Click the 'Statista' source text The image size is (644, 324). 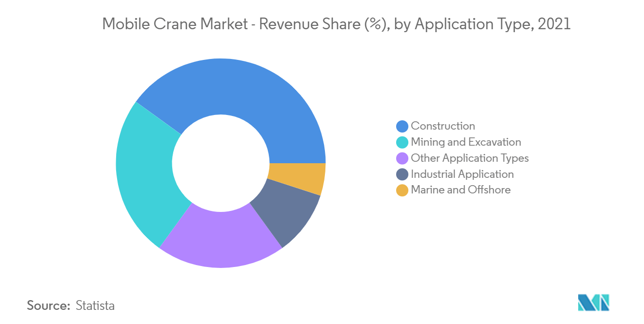click(96, 305)
